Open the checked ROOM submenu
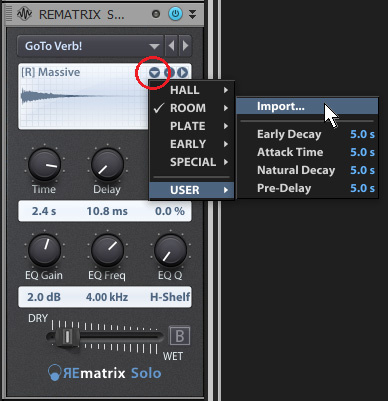Screen dimensions: 388x401 tap(192, 108)
